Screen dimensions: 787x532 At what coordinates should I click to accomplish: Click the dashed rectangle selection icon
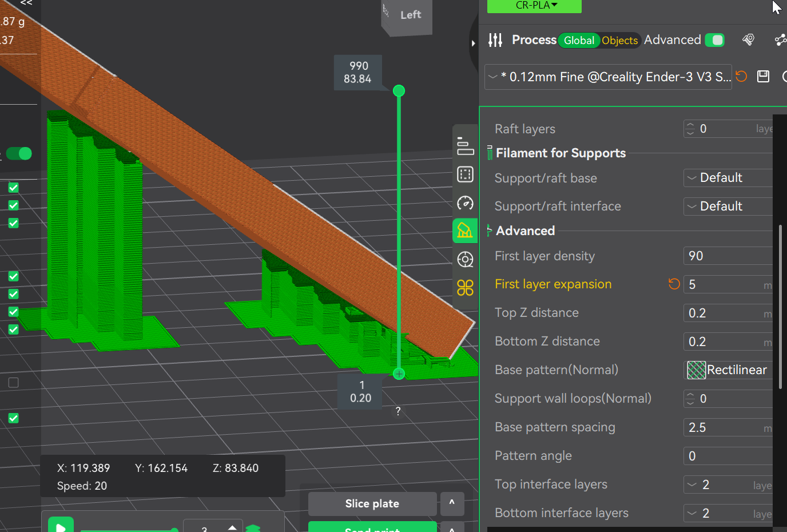tap(466, 174)
